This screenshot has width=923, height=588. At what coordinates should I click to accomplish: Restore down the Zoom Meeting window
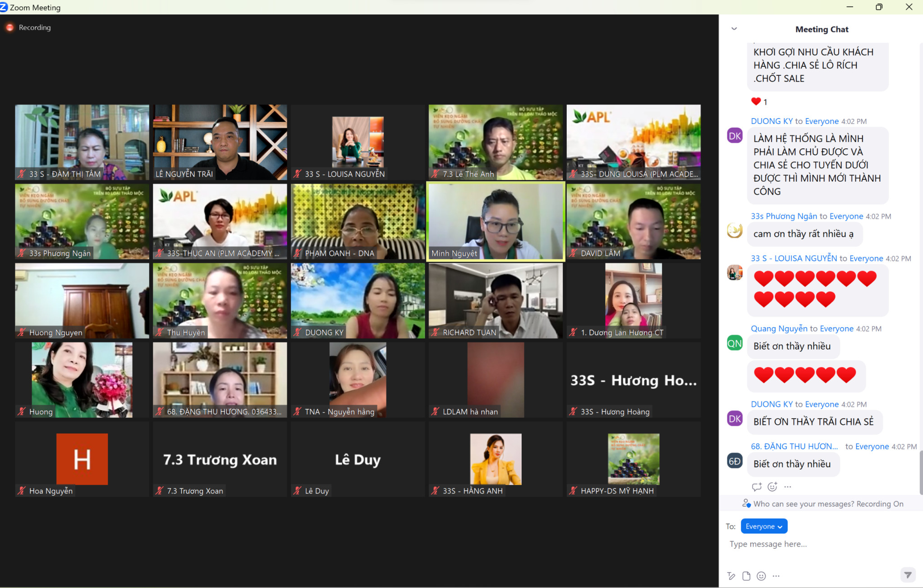879,7
